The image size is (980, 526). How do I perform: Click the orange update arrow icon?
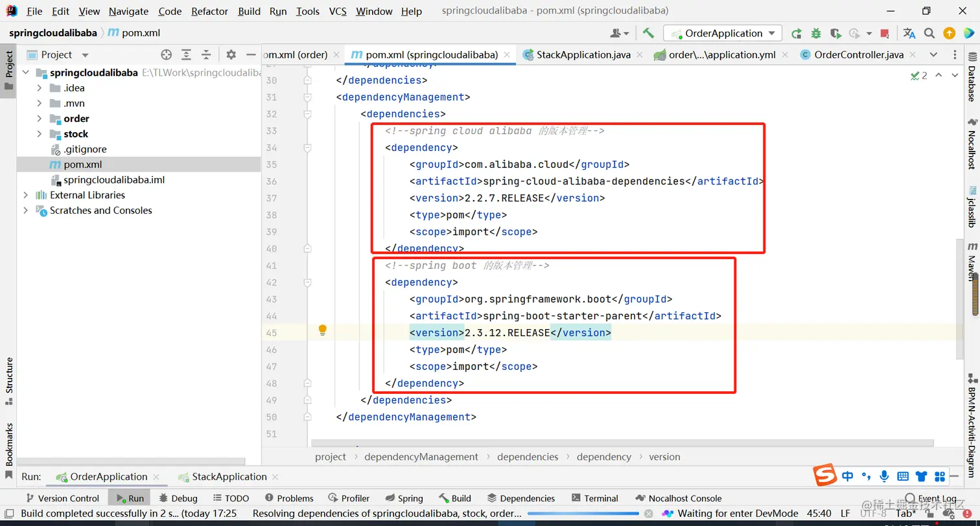949,33
